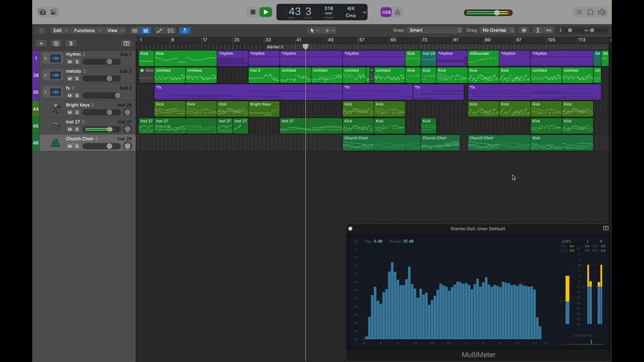Click the Stop button in transport
The width and height of the screenshot is (644, 362).
pos(253,12)
